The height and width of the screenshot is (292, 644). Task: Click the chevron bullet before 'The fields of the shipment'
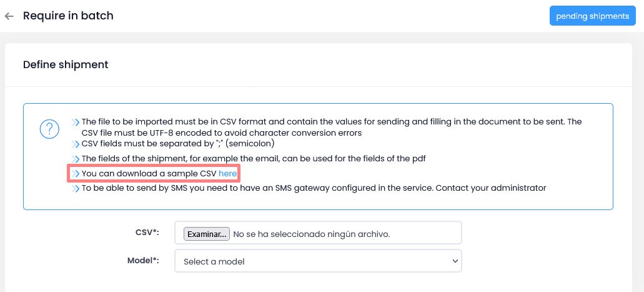coord(76,159)
